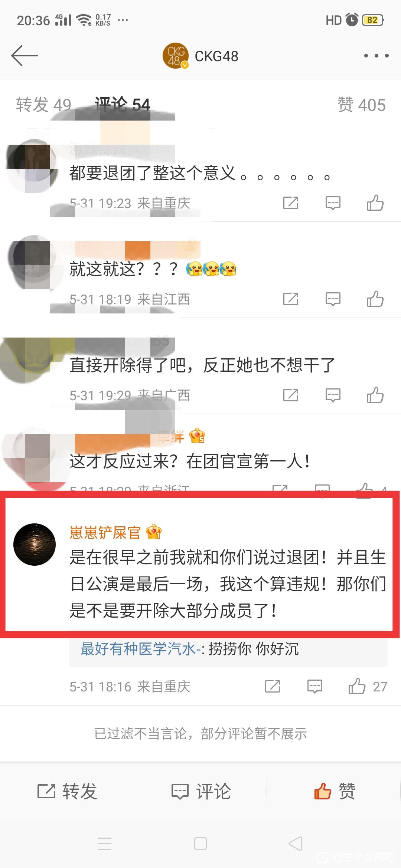Tap the bottom 评论 button
The height and width of the screenshot is (868, 401).
(200, 791)
